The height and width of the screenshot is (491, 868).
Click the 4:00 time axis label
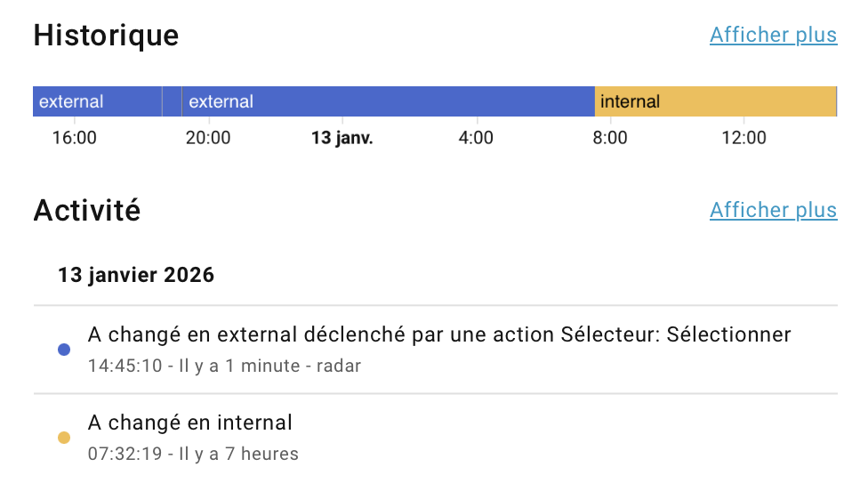pyautogui.click(x=477, y=138)
